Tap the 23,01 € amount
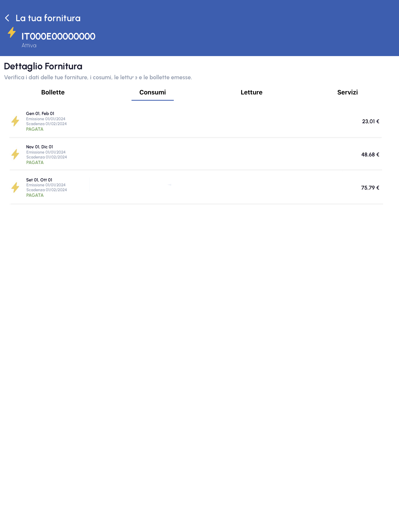The height and width of the screenshot is (532, 399). (371, 122)
